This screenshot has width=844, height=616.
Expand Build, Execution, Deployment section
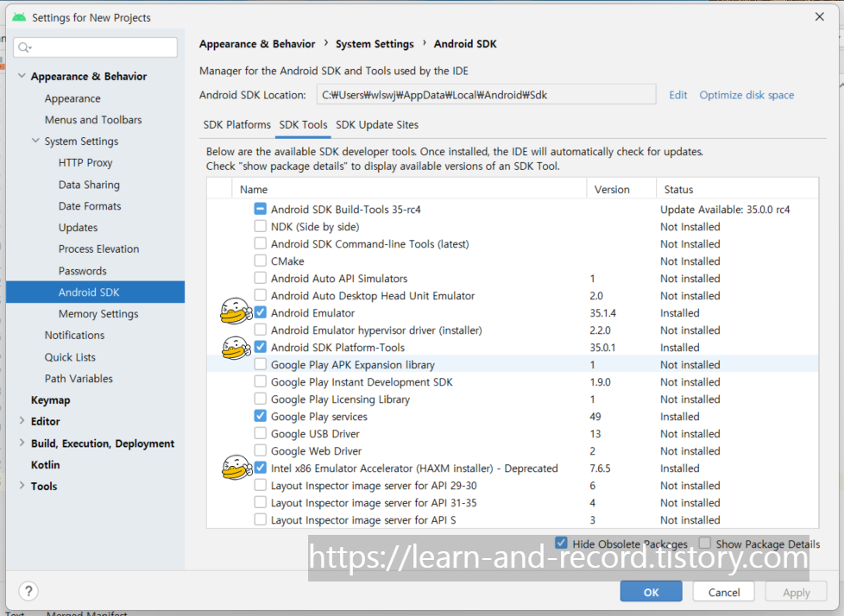[x=22, y=443]
